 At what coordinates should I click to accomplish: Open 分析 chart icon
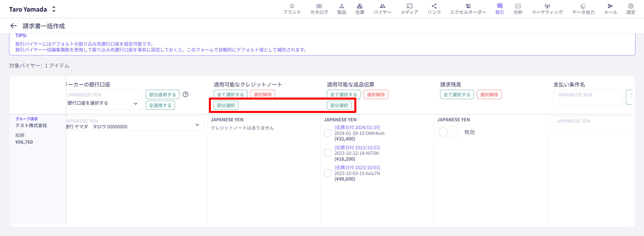[x=518, y=6]
